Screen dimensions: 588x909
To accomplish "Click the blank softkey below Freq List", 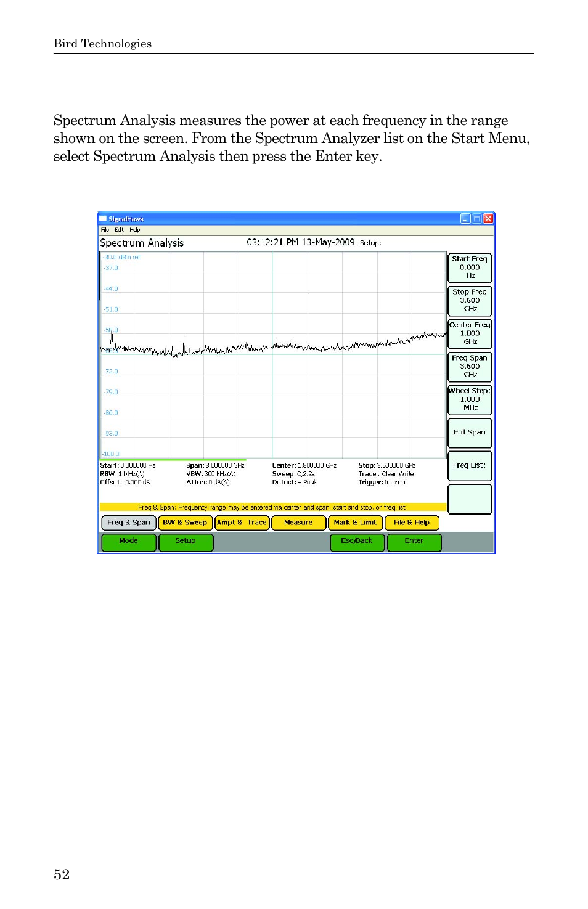I will [470, 499].
